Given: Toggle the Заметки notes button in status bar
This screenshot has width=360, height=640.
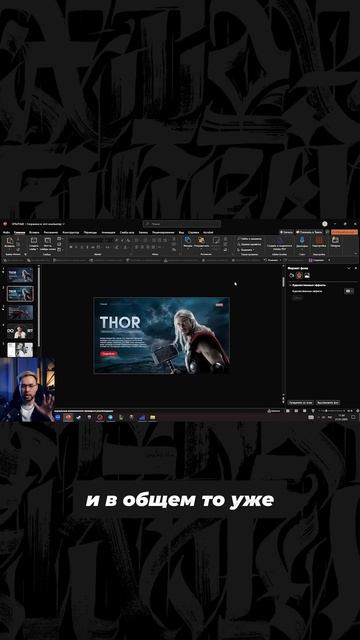Looking at the screenshot, I should [x=274, y=411].
